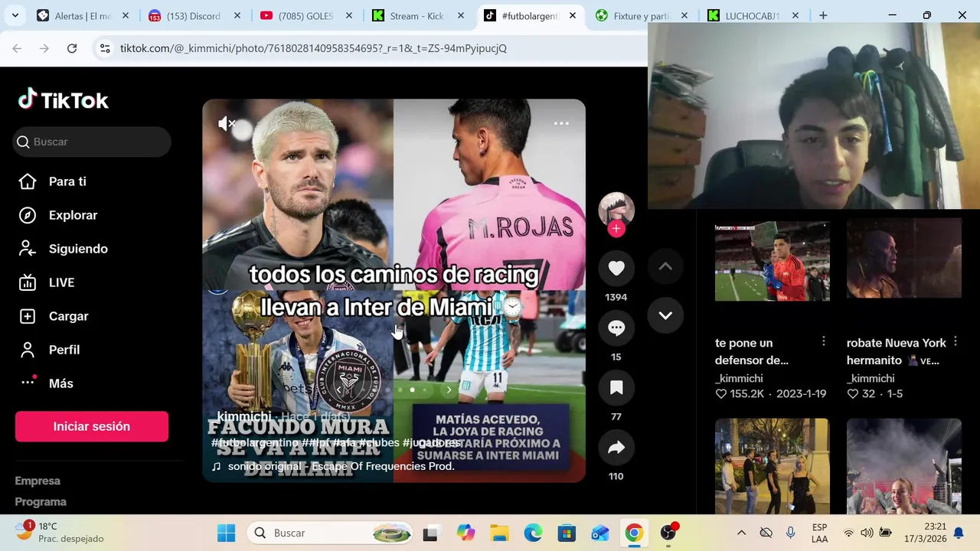The width and height of the screenshot is (980, 551).
Task: Like the TikTok post with the heart icon
Action: click(616, 269)
